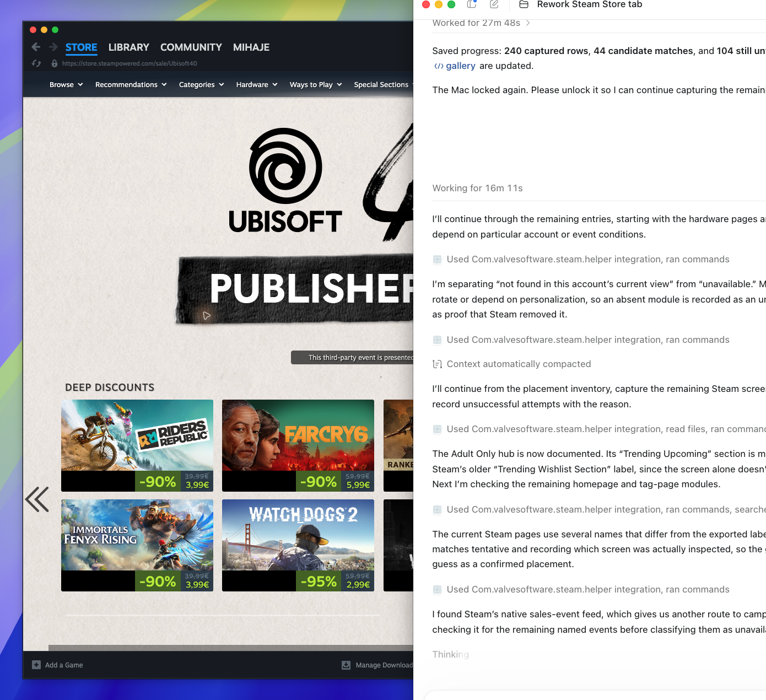This screenshot has height=700, width=766.
Task: Click the new chat compose icon
Action: point(494,4)
